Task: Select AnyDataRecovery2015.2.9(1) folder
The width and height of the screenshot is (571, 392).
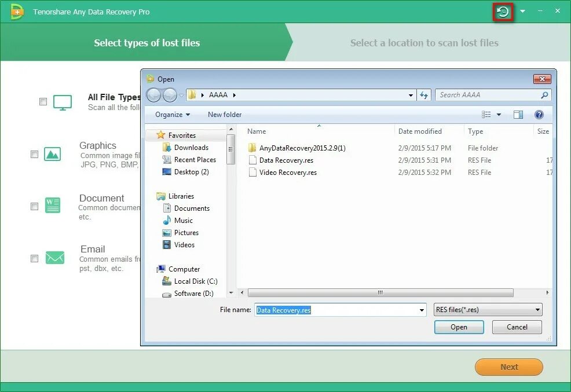Action: click(x=302, y=148)
